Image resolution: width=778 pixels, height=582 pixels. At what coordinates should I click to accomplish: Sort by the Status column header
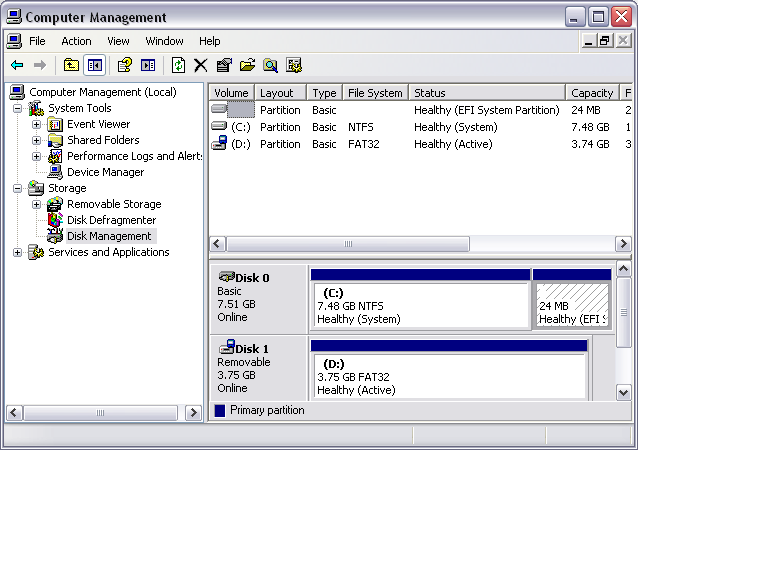click(487, 93)
